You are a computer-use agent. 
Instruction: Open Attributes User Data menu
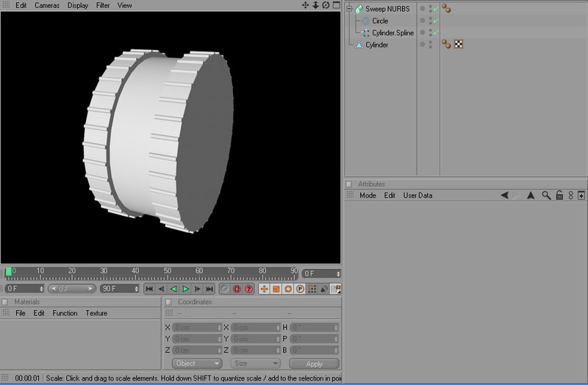417,195
